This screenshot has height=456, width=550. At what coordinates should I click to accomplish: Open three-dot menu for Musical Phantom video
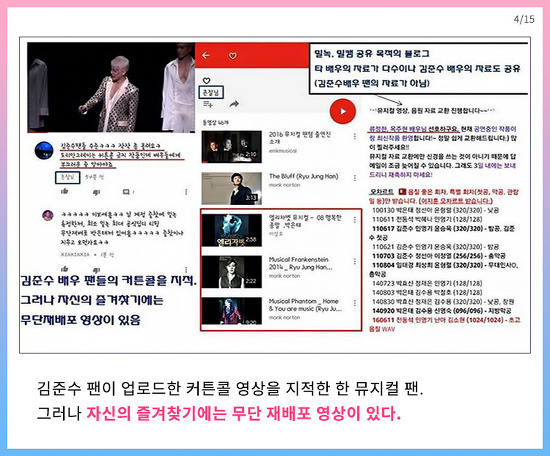pyautogui.click(x=355, y=303)
